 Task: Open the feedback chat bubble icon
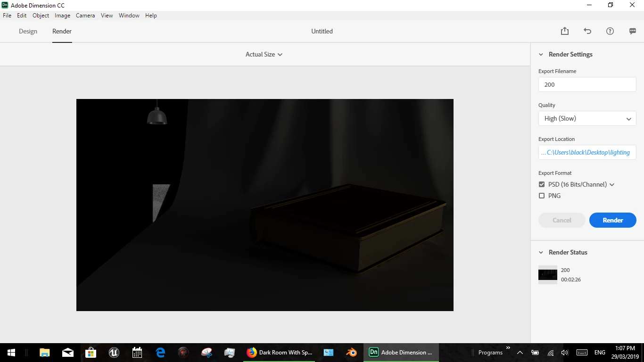coord(633,31)
